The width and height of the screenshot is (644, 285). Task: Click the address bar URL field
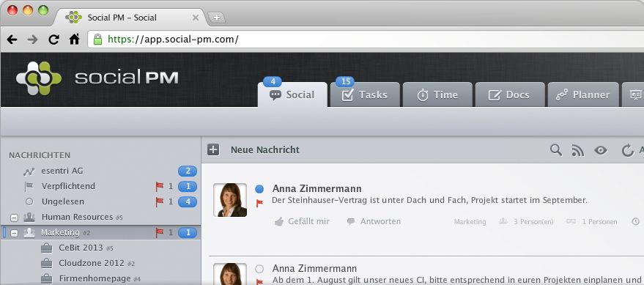pos(366,40)
